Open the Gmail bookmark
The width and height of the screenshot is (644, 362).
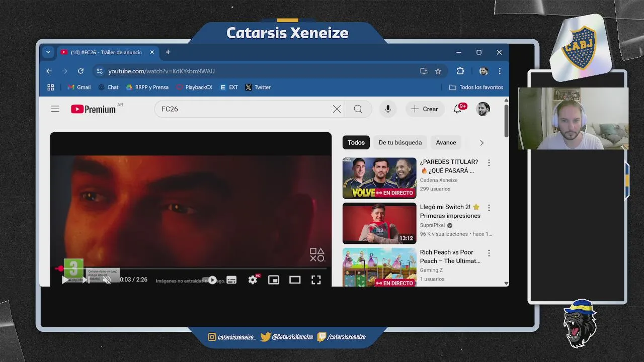pyautogui.click(x=79, y=87)
